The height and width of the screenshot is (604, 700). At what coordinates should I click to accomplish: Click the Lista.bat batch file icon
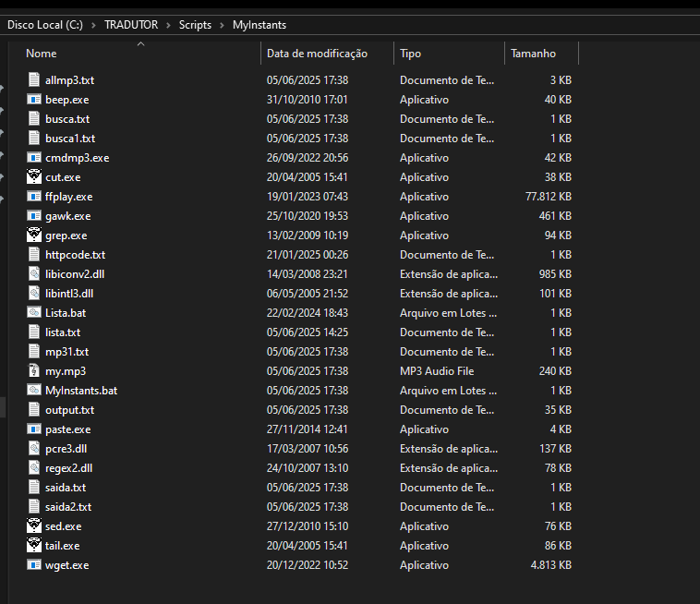pyautogui.click(x=34, y=313)
